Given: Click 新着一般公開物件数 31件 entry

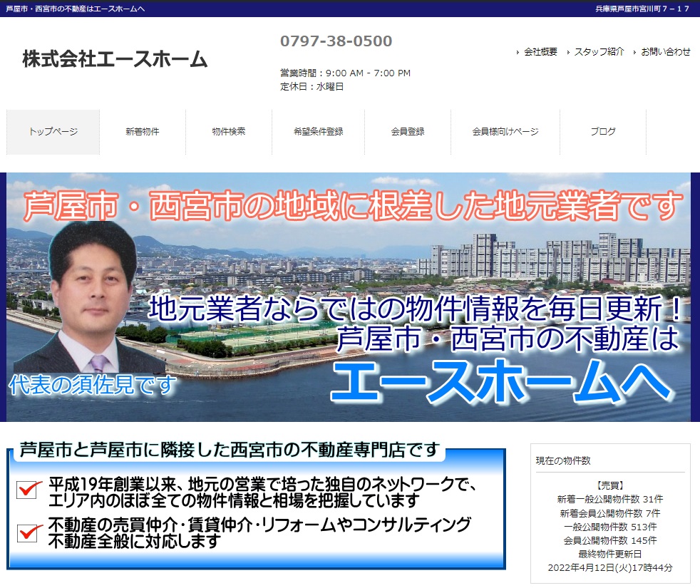Looking at the screenshot, I should pos(609,499).
